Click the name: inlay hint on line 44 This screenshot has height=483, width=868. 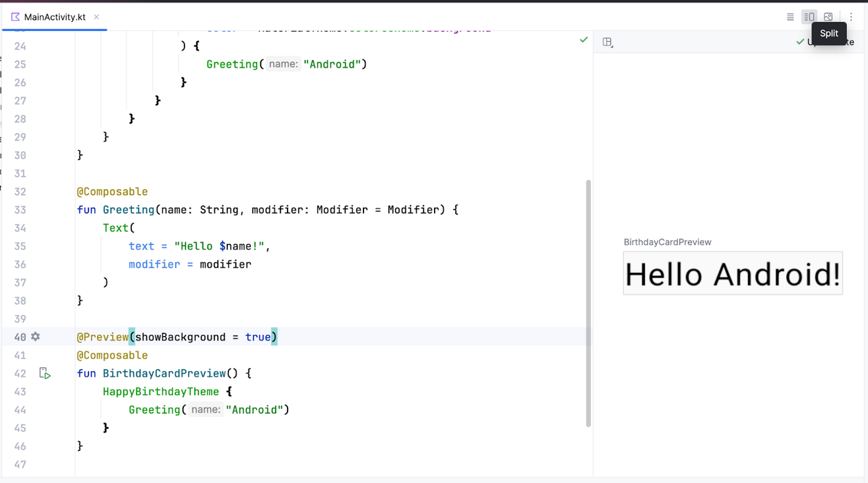pos(206,410)
